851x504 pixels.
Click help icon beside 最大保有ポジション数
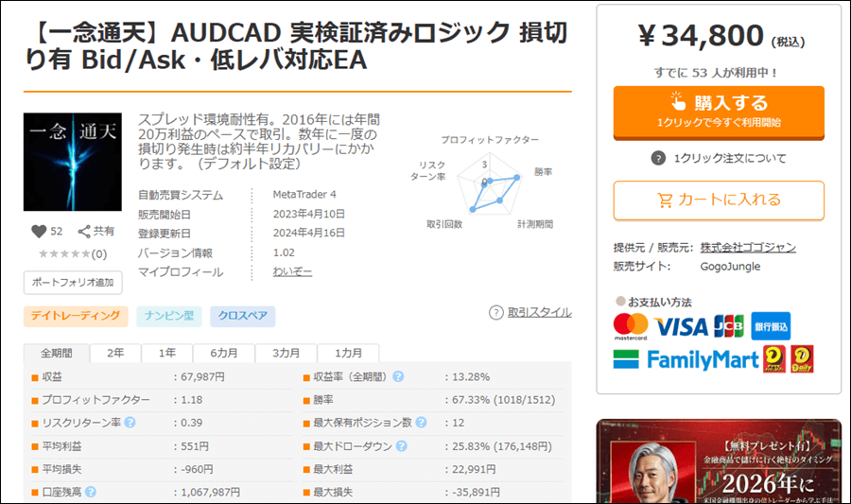point(421,422)
